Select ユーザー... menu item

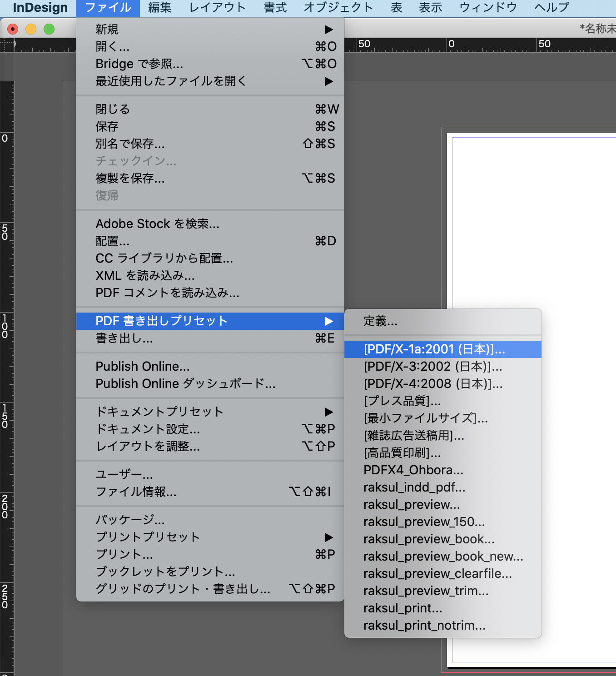(210, 475)
